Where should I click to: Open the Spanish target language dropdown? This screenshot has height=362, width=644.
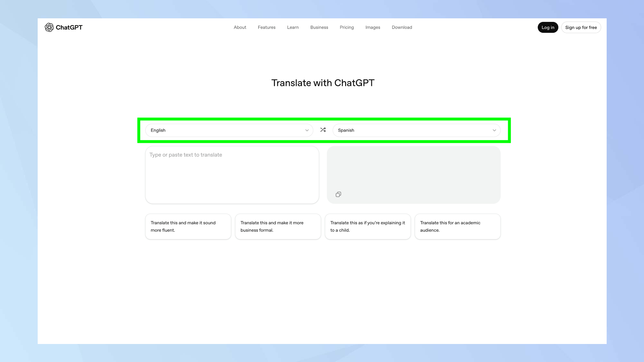pyautogui.click(x=416, y=130)
